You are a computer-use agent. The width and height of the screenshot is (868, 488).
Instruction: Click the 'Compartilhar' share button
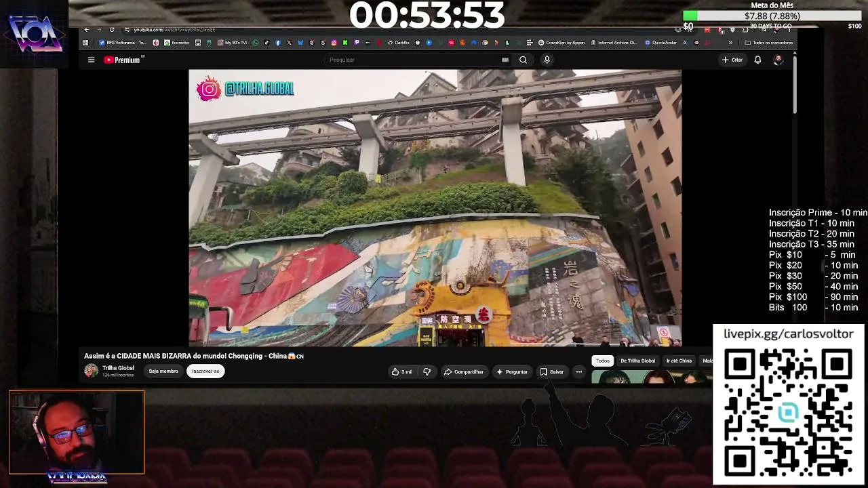click(x=464, y=371)
